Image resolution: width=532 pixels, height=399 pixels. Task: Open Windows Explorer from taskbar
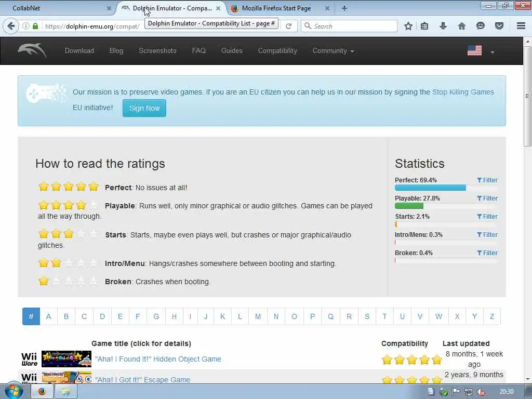[x=66, y=392]
